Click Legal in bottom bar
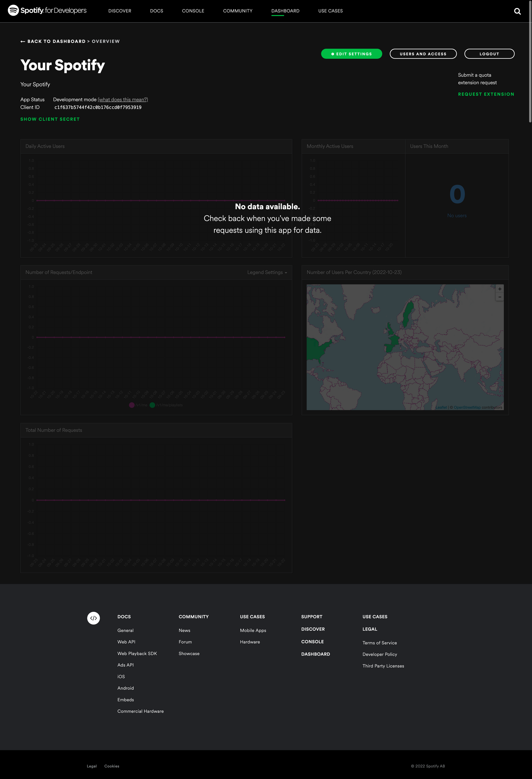This screenshot has height=779, width=532. coord(92,766)
